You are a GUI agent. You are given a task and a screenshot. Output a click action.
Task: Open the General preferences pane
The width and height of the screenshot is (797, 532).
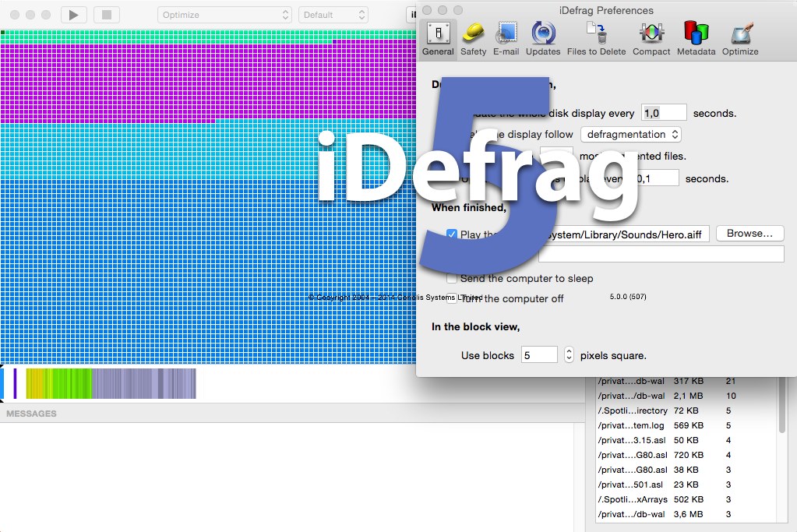pos(438,39)
